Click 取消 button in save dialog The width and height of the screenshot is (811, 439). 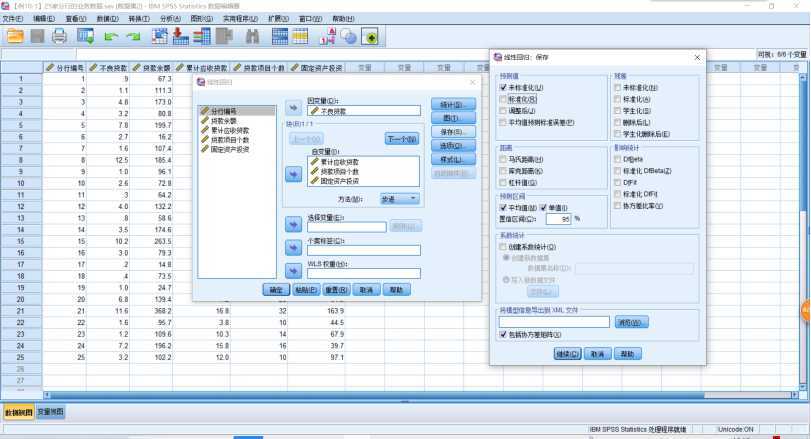tap(597, 354)
